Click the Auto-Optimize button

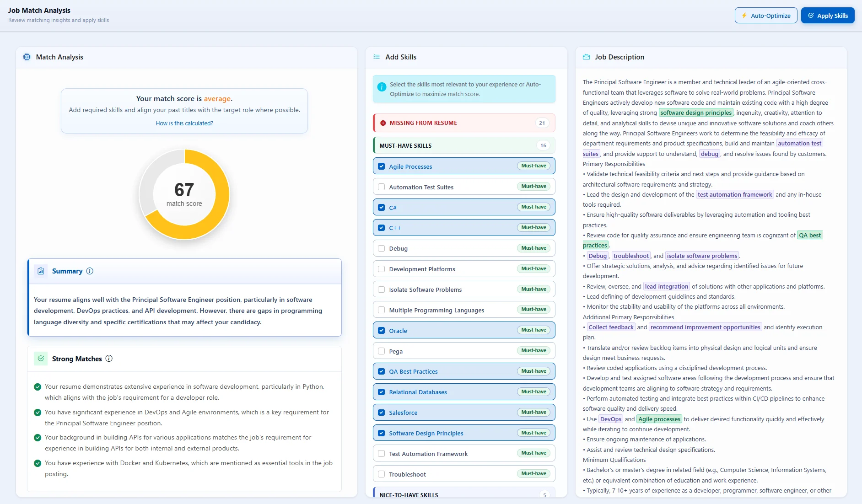pos(766,16)
